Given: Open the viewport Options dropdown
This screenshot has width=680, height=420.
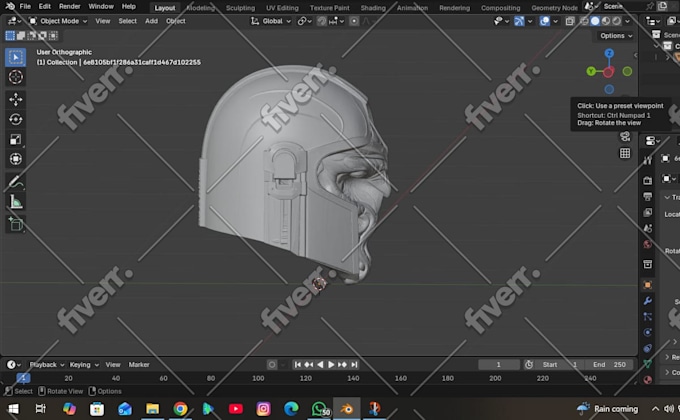Looking at the screenshot, I should [x=616, y=36].
